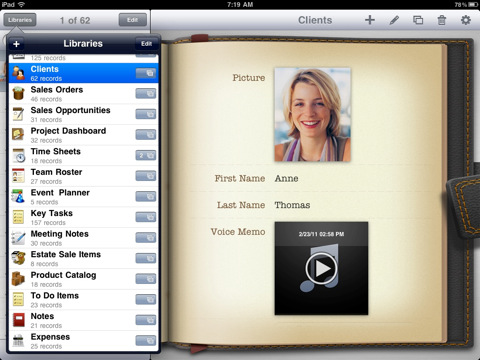
Task: Click Edit in Libraries header
Action: click(146, 44)
